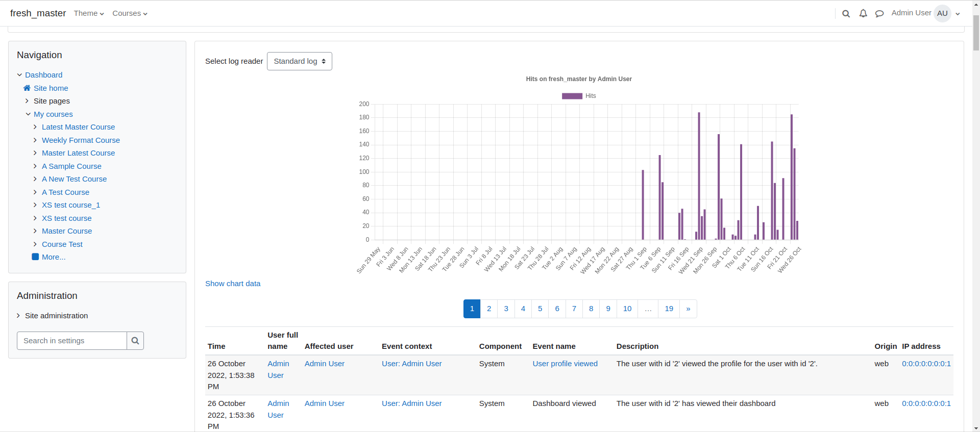980x432 pixels.
Task: Expand Latest Master Course chevron
Action: (x=35, y=127)
